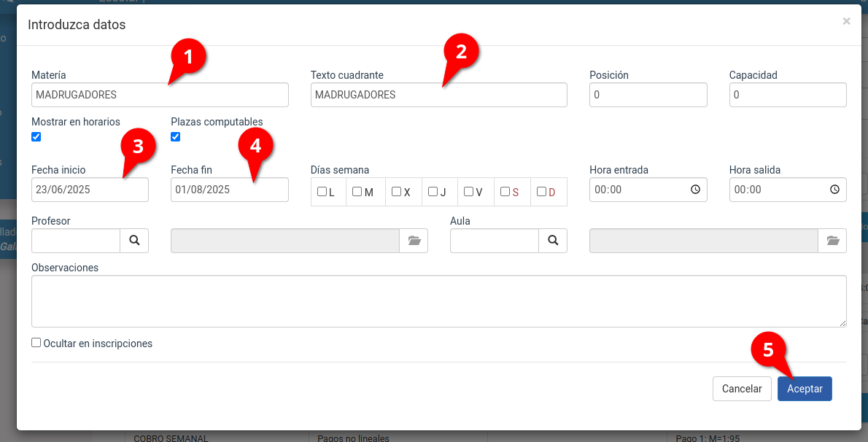Click clock icon in Hora entrada

click(695, 190)
